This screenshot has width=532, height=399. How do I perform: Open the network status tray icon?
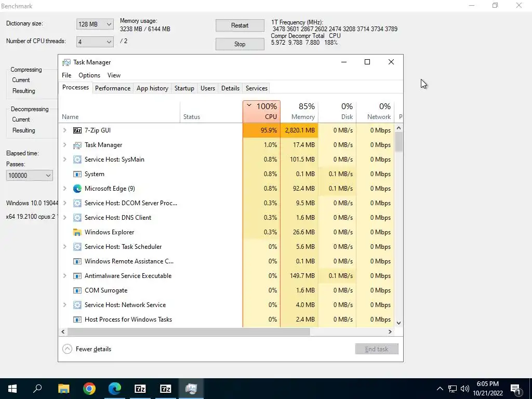click(x=453, y=389)
